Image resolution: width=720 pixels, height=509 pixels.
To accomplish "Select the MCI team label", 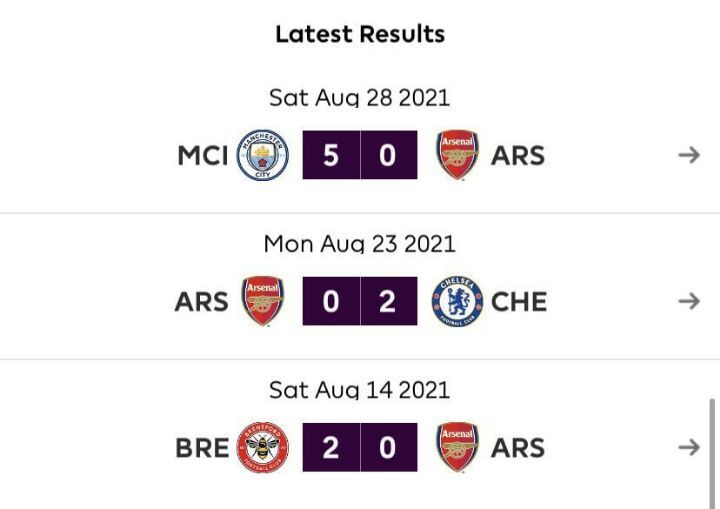I will pos(203,156).
